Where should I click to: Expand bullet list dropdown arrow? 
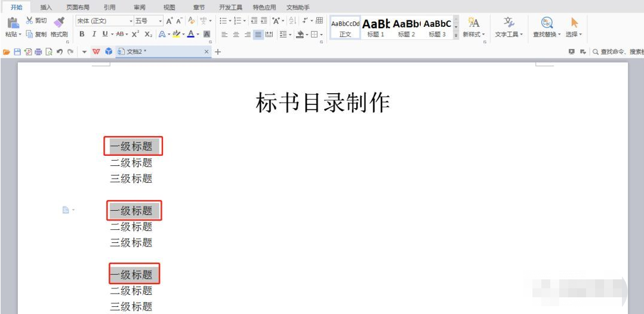tap(230, 21)
